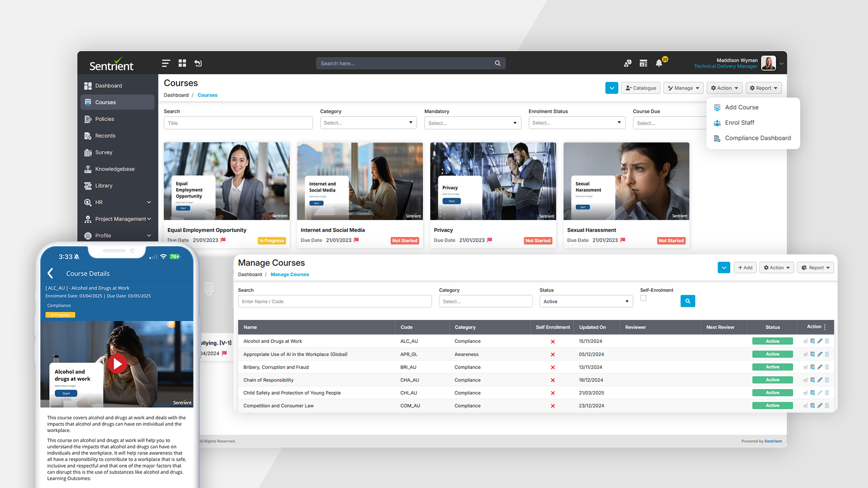Toggle the Self-Enrollment checkbox
The width and height of the screenshot is (868, 488).
pos(643,298)
